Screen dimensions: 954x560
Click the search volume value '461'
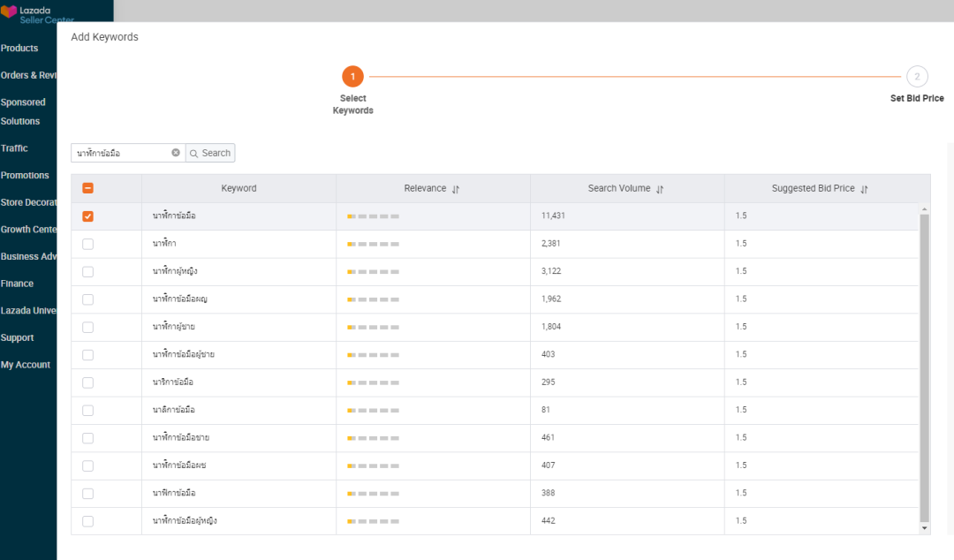click(x=549, y=437)
